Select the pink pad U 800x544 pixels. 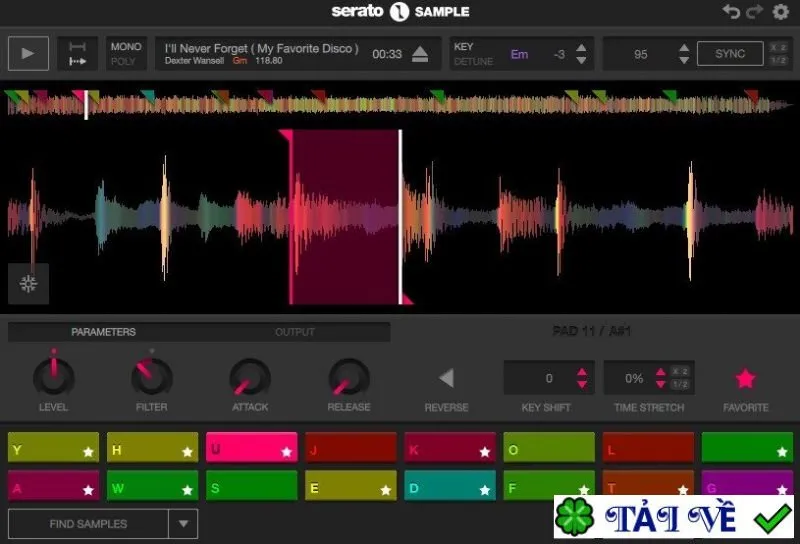point(252,447)
